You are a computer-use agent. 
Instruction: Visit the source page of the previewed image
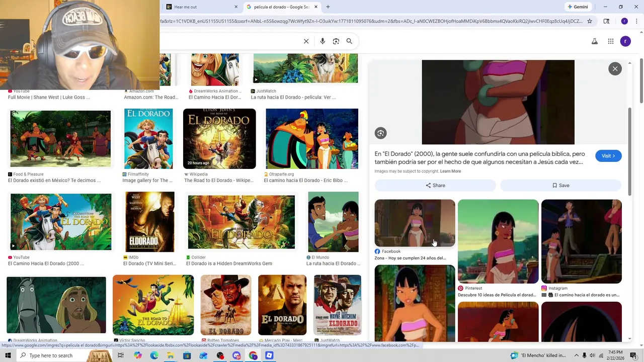click(608, 156)
